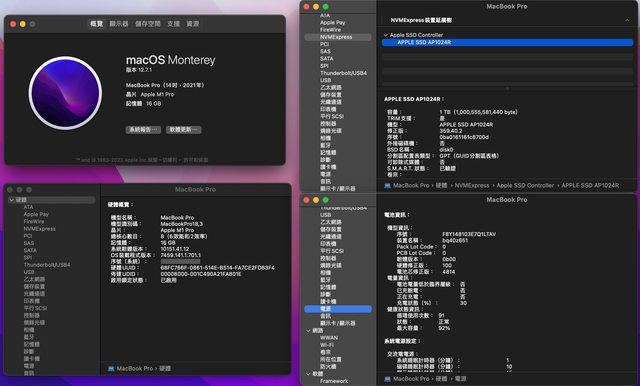Click the NVMExpress segment in the breadcrumb path
Viewport: 640px width, 386px height.
pyautogui.click(x=472, y=186)
